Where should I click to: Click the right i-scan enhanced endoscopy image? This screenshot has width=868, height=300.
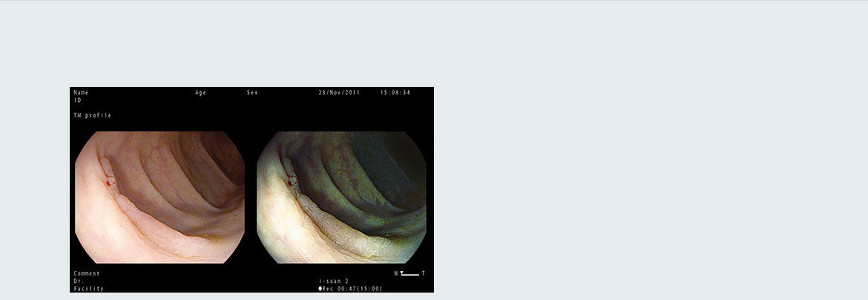pos(341,197)
